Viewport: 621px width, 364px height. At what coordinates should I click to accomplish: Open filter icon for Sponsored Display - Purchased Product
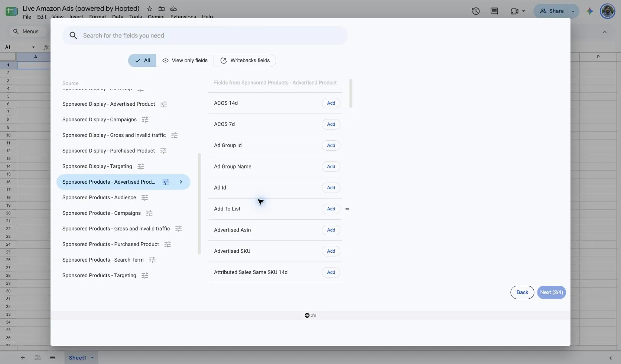pos(163,151)
